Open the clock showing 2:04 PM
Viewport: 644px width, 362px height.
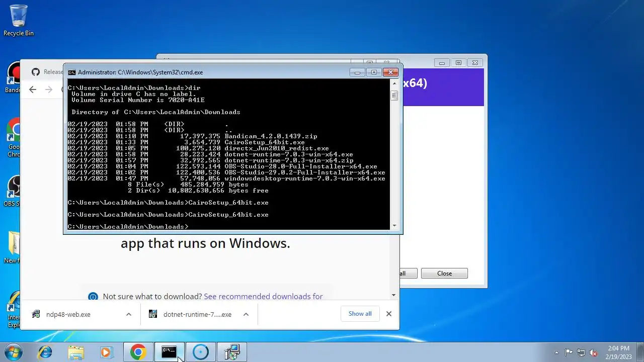click(618, 352)
